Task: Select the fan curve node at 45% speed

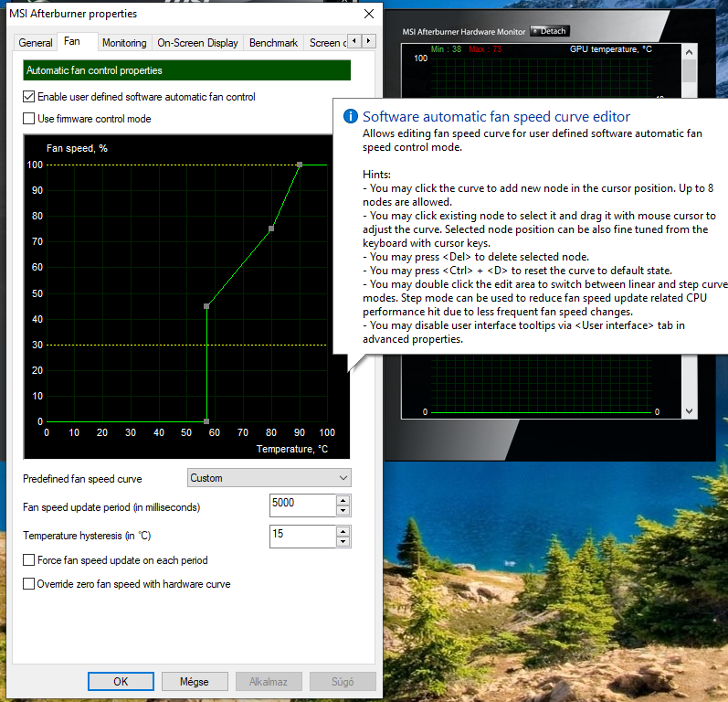Action: tap(206, 306)
